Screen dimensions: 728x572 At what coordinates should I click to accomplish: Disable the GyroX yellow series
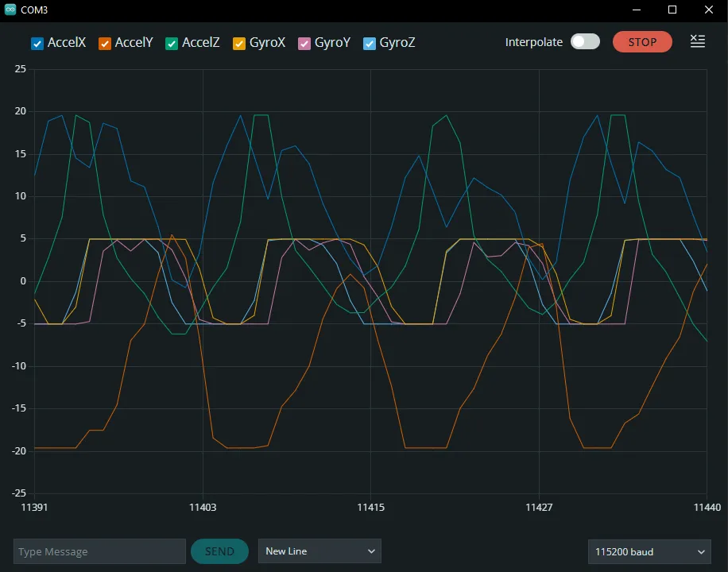[239, 44]
